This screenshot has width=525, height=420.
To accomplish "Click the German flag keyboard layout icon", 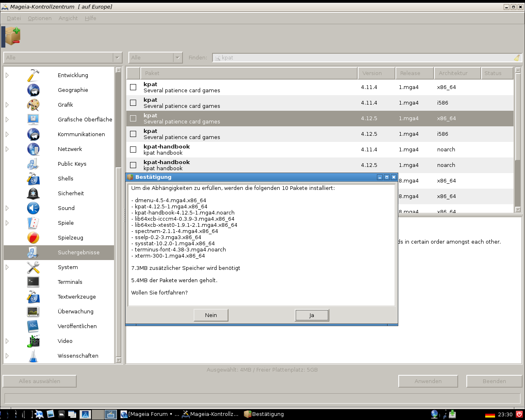I will 490,415.
